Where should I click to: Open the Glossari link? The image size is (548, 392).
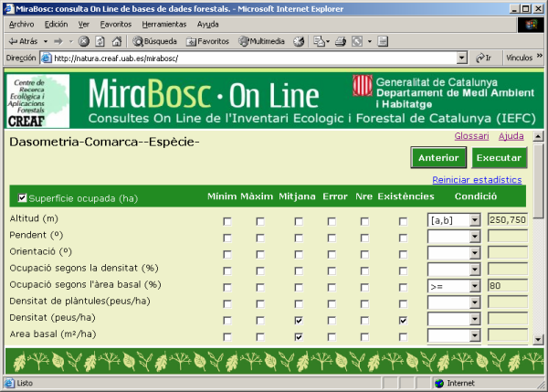coord(471,136)
